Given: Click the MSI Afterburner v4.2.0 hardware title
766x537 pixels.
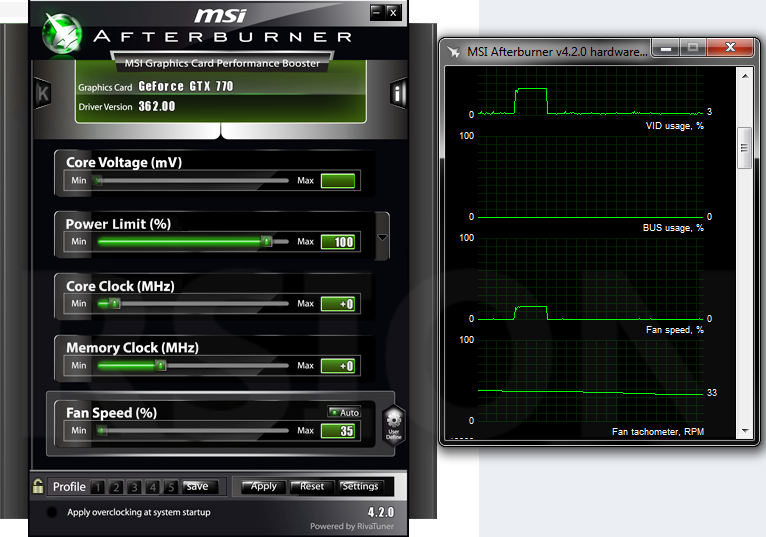Looking at the screenshot, I should coord(557,52).
